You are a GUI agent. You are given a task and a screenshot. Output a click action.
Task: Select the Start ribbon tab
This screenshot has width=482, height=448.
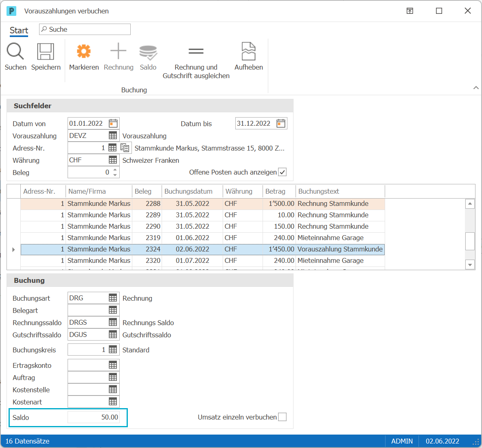click(19, 31)
